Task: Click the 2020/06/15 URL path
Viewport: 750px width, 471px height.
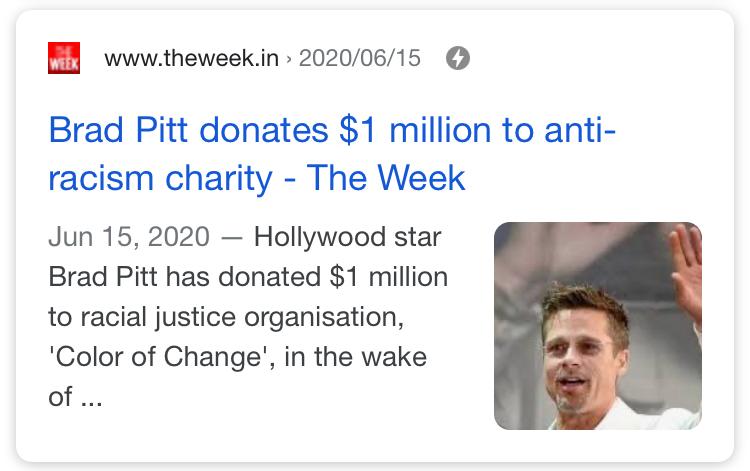Action: point(360,58)
